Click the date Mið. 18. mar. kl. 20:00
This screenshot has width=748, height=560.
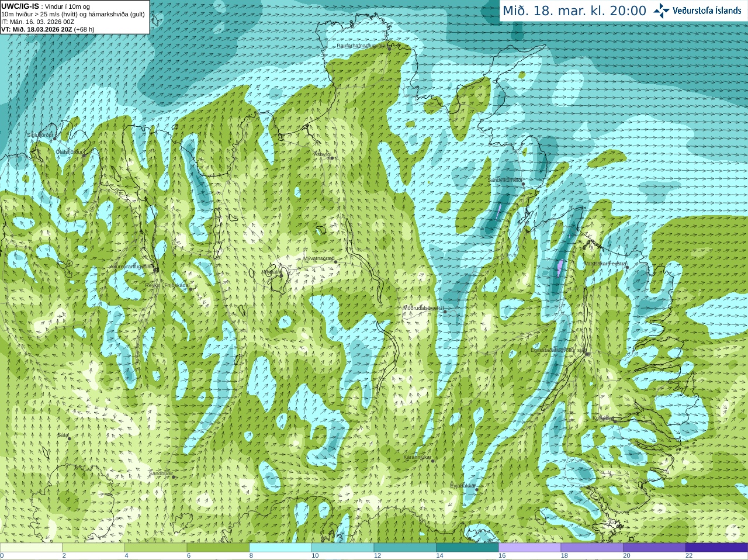pos(574,11)
